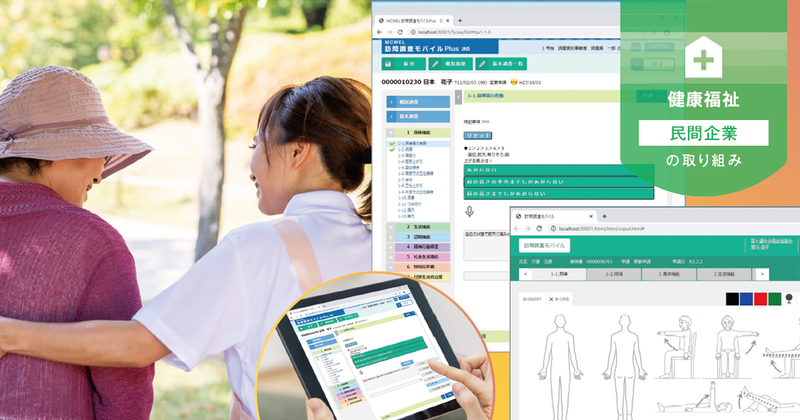
Task: Reload the MCWEL Plus browser page
Action: click(x=401, y=32)
